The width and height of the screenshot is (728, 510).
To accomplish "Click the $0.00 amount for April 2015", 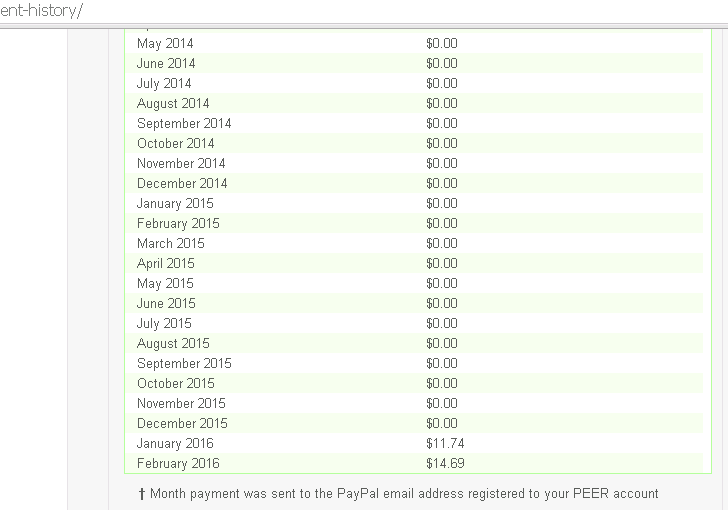I will point(442,264).
